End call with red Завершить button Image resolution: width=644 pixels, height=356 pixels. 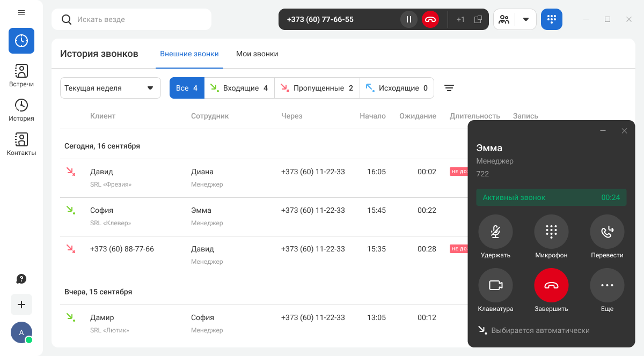click(x=551, y=285)
